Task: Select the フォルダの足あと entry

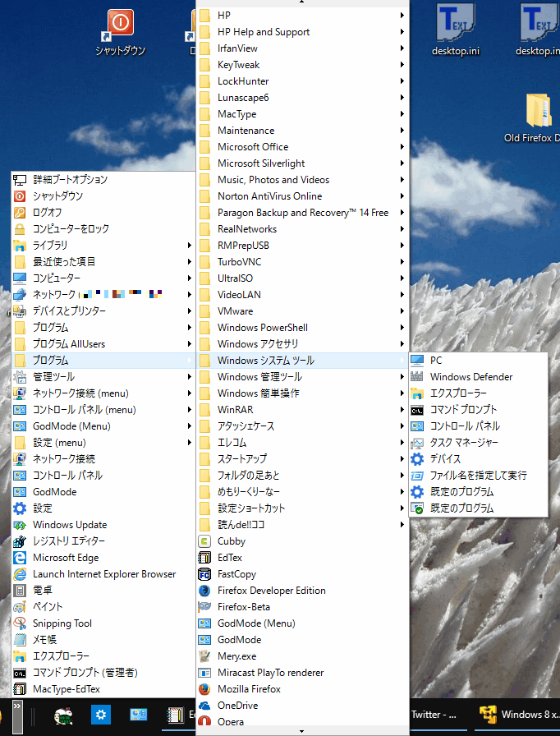Action: tap(302, 476)
